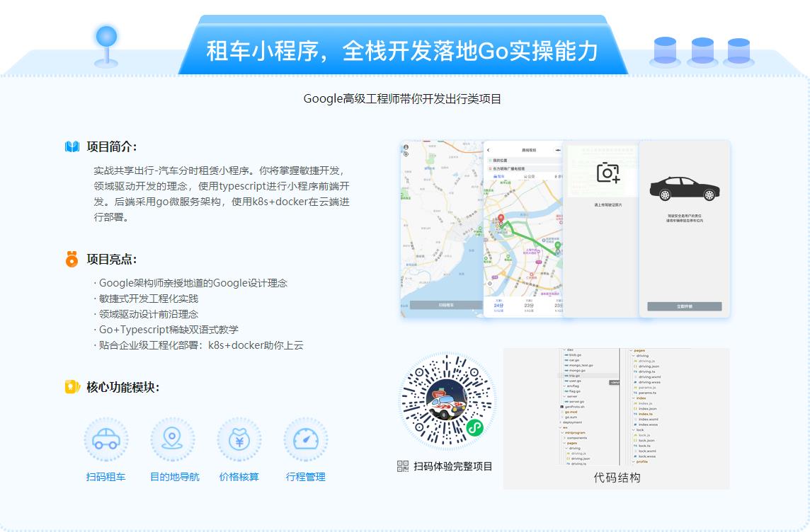Click the 价格核算 yen money bag icon

[239, 439]
